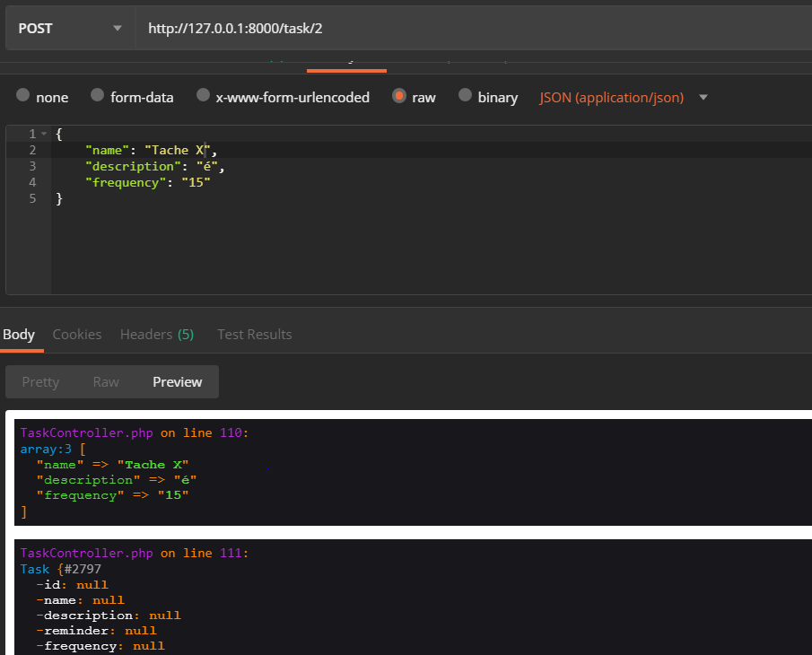Select the Preview response view
This screenshot has height=655, width=812.
pos(177,381)
